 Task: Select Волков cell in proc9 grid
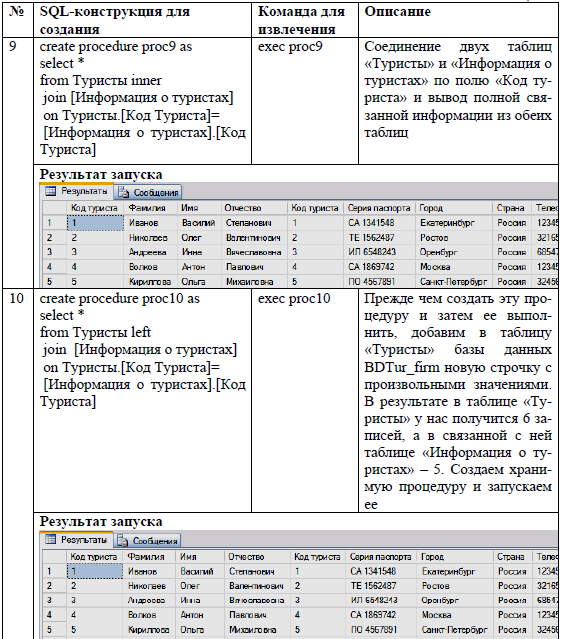coord(150,267)
